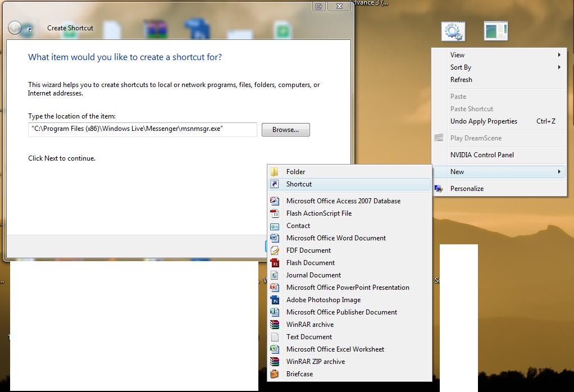Click the Browse... button
574x392 pixels.
(285, 130)
